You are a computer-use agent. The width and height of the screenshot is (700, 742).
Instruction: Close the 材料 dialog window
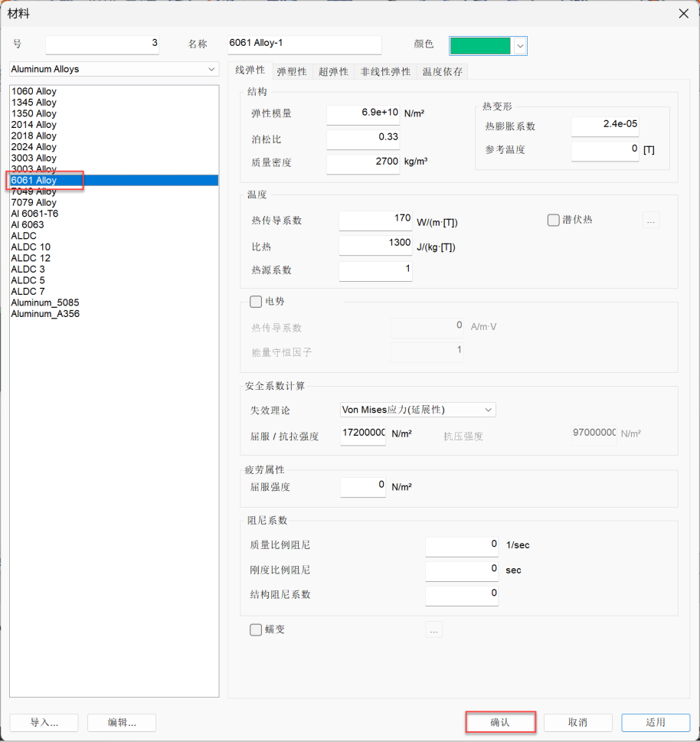683,13
